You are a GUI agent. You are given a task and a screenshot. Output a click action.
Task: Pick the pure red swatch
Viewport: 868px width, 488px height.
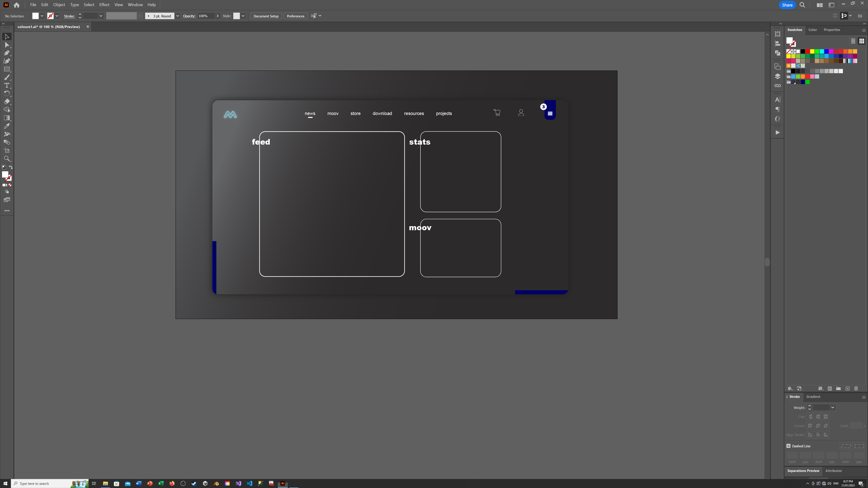click(807, 52)
